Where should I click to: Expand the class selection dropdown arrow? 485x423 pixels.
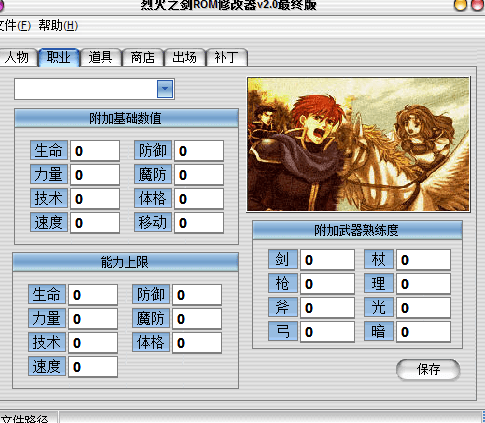[x=165, y=89]
